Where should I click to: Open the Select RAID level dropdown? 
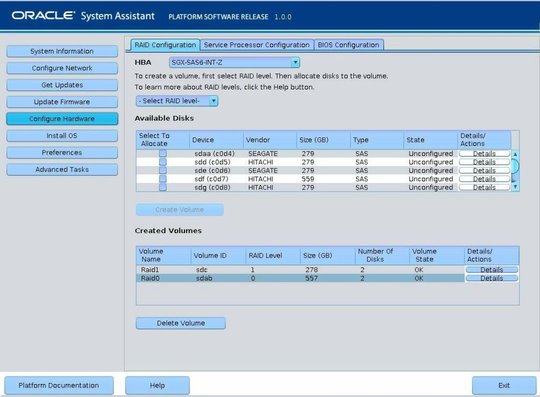177,101
